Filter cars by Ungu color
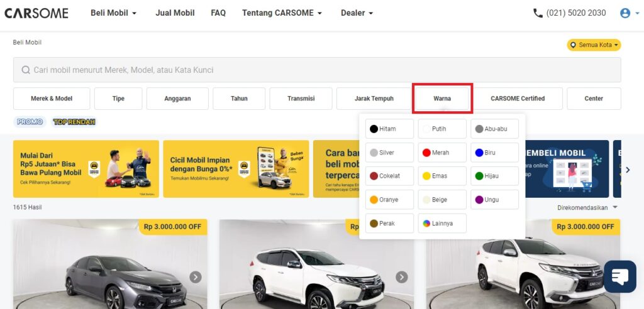Image resolution: width=644 pixels, height=309 pixels. coord(494,200)
